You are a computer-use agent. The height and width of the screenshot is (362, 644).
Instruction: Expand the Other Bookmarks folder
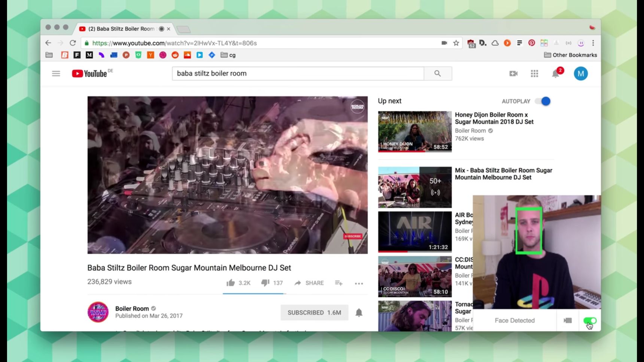click(571, 55)
